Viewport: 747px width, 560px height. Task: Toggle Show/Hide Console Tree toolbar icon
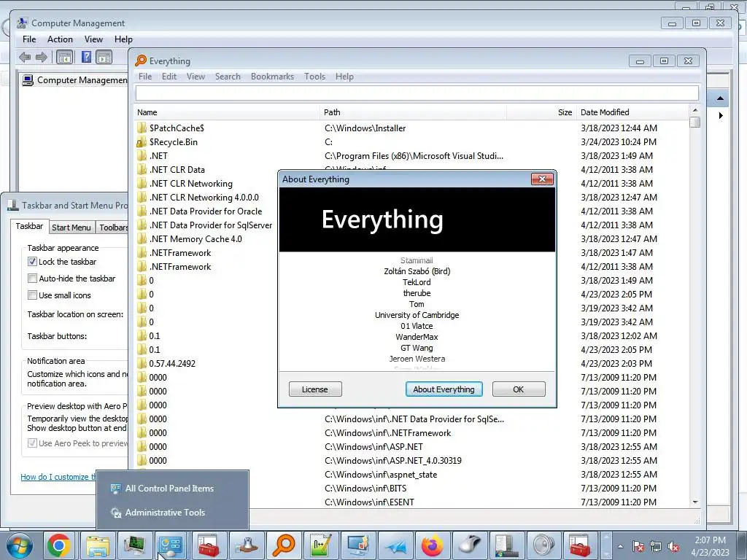pyautogui.click(x=65, y=58)
